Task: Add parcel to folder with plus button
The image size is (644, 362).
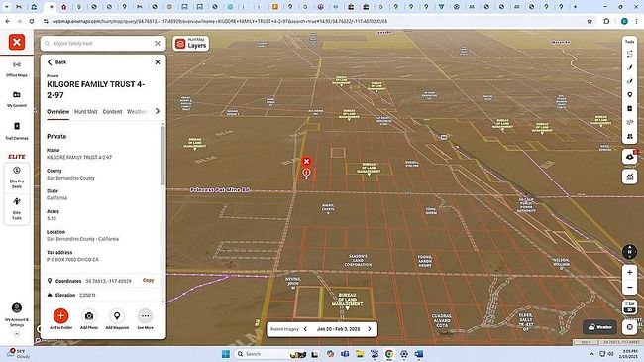Action: 60,316
